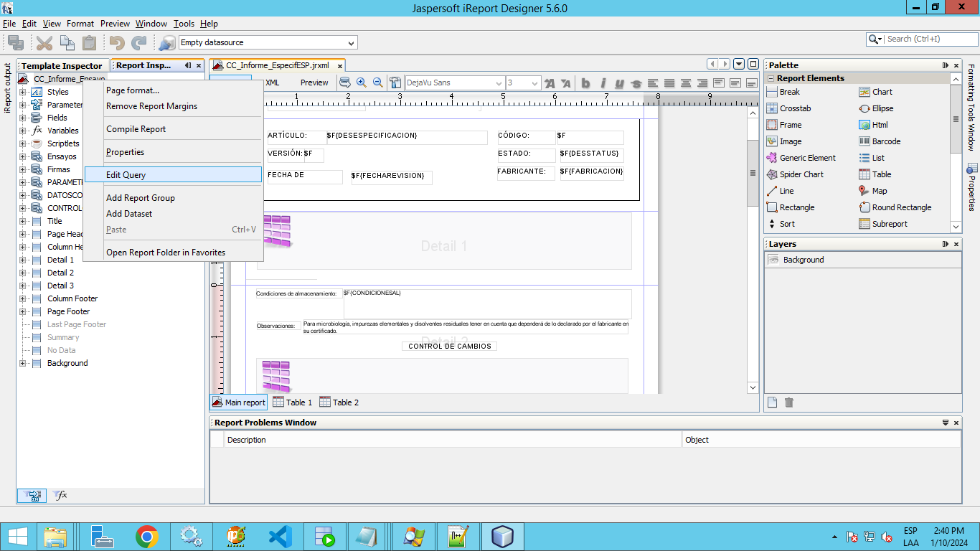Expand the Fields tree node
The width and height of the screenshot is (980, 551).
coord(22,118)
